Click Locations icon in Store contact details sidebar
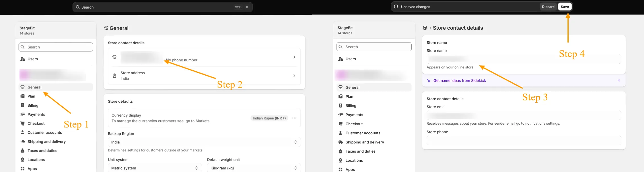This screenshot has width=644, height=172. pos(340,160)
